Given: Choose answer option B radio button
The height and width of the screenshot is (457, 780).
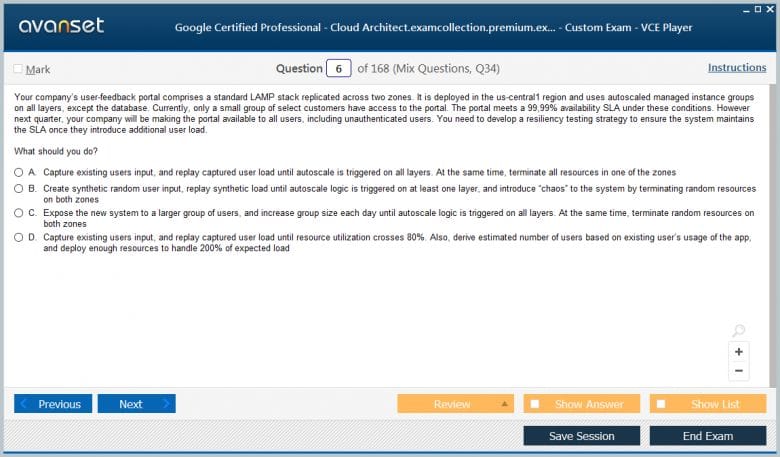Looking at the screenshot, I should pos(19,188).
